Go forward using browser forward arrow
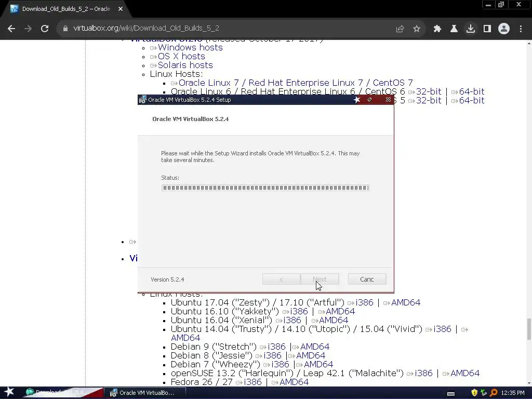This screenshot has height=399, width=532. 28,29
